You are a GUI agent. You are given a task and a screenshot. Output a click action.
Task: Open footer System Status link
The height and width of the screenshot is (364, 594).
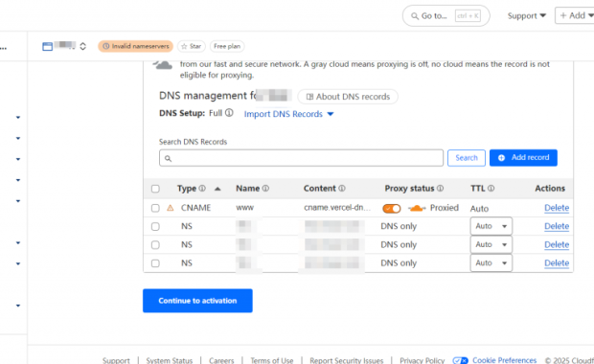pyautogui.click(x=170, y=360)
